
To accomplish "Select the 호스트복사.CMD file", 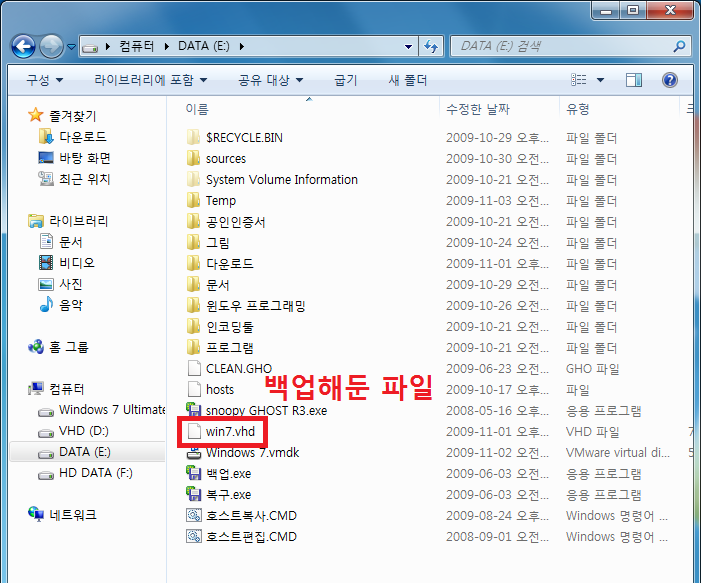I will (241, 515).
